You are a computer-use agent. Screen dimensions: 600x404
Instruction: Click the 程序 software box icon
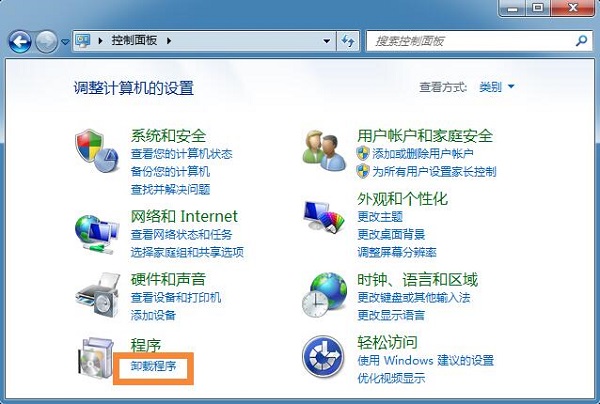pos(96,358)
